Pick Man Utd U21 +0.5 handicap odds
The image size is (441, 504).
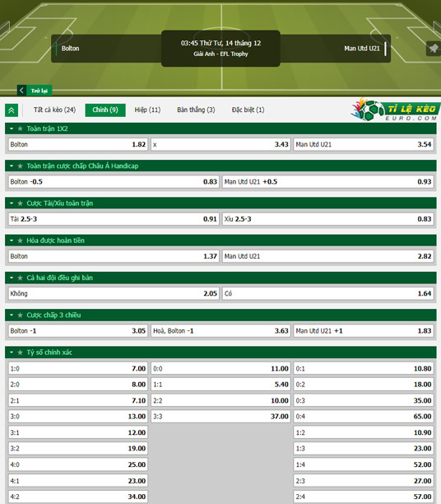point(328,182)
